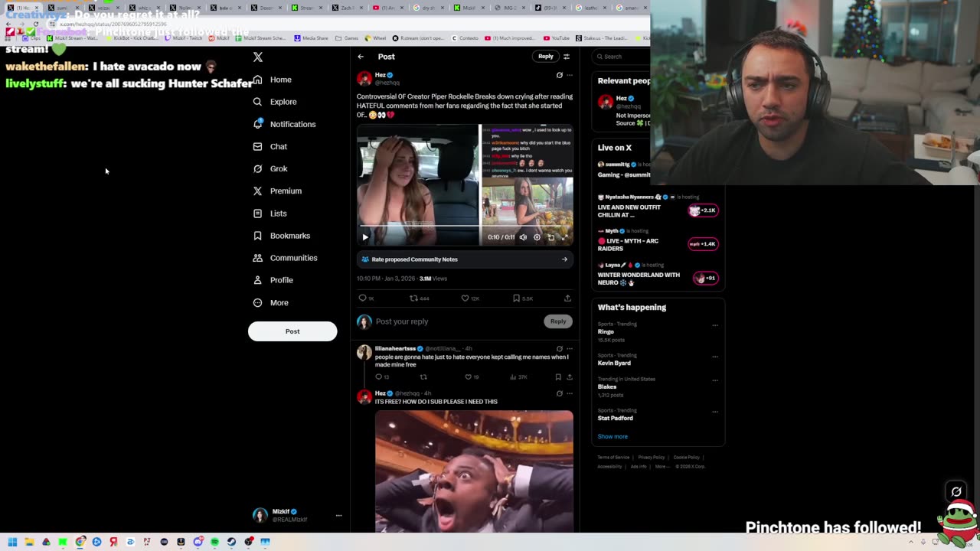The height and width of the screenshot is (551, 980).
Task: Click Show more under What's happening
Action: pos(612,437)
